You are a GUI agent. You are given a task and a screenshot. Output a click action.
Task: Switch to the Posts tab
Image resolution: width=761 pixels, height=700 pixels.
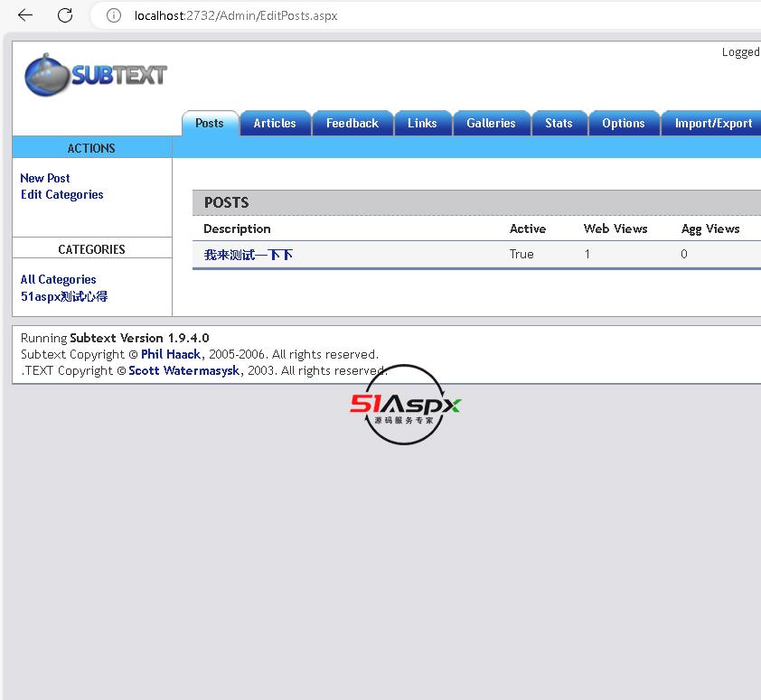click(210, 123)
